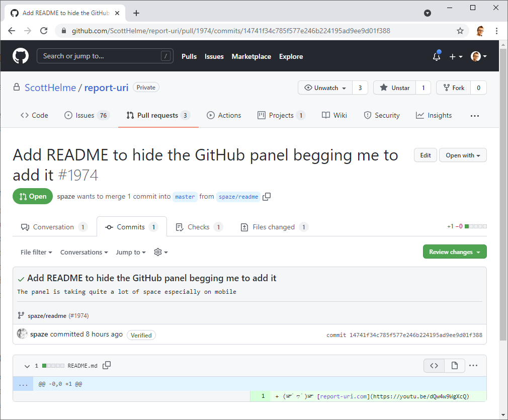Go to Pulls in top navigation
508x420 pixels.
click(189, 56)
